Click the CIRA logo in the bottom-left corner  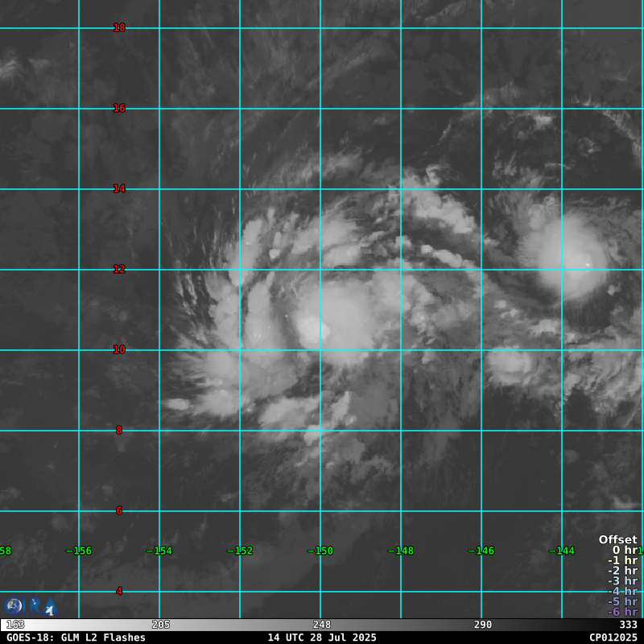pyautogui.click(x=31, y=606)
